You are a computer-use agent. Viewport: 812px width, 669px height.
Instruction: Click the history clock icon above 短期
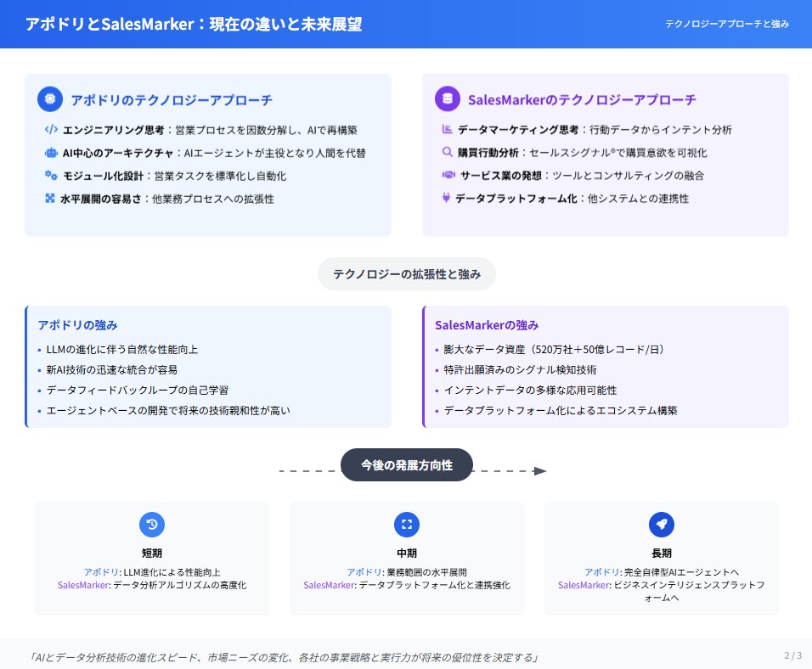tap(152, 525)
